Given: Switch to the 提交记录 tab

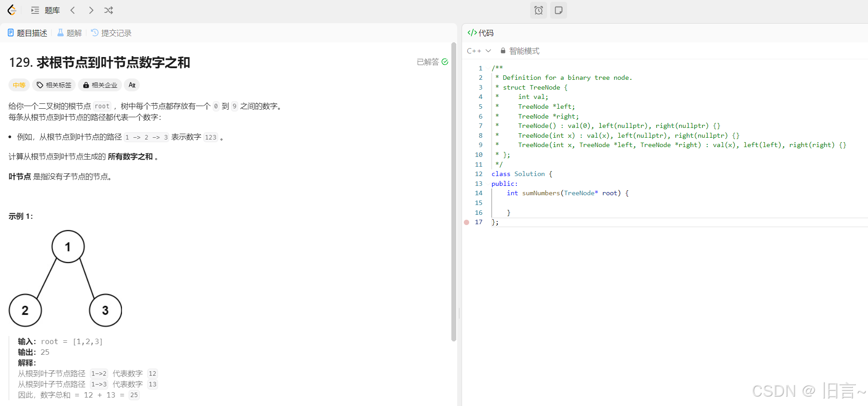Looking at the screenshot, I should click(111, 33).
